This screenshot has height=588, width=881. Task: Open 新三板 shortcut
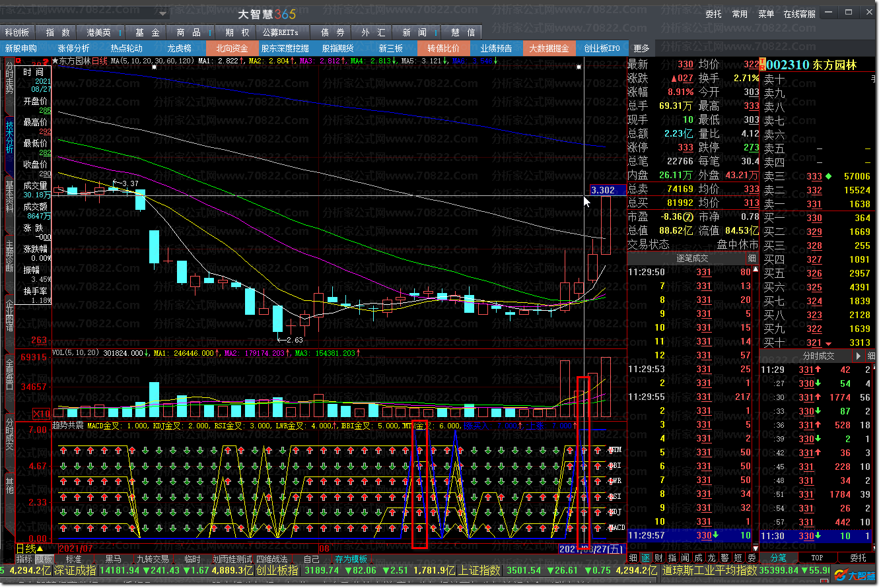pyautogui.click(x=390, y=48)
